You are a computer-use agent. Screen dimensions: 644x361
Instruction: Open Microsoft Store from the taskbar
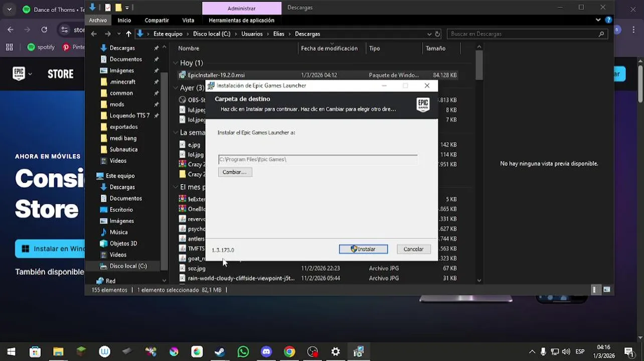click(x=35, y=351)
